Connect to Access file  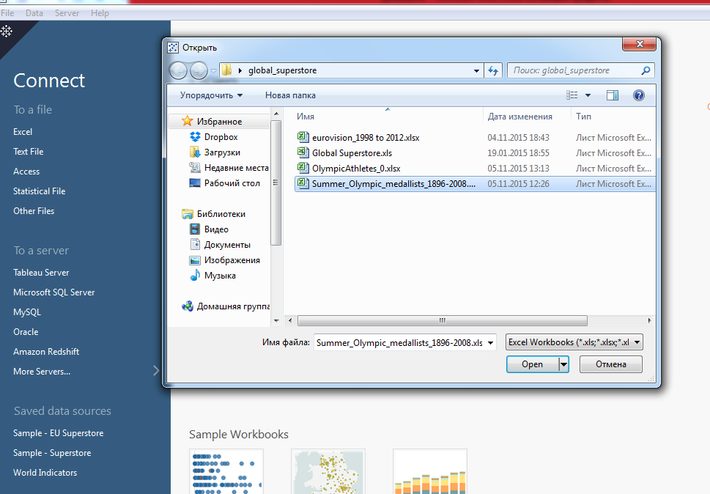click(26, 172)
